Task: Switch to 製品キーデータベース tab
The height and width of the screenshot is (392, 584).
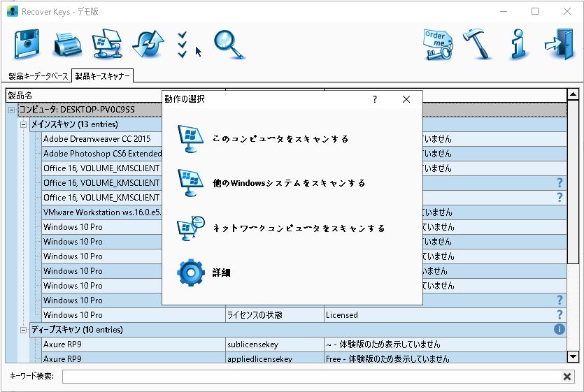Action: pyautogui.click(x=38, y=76)
